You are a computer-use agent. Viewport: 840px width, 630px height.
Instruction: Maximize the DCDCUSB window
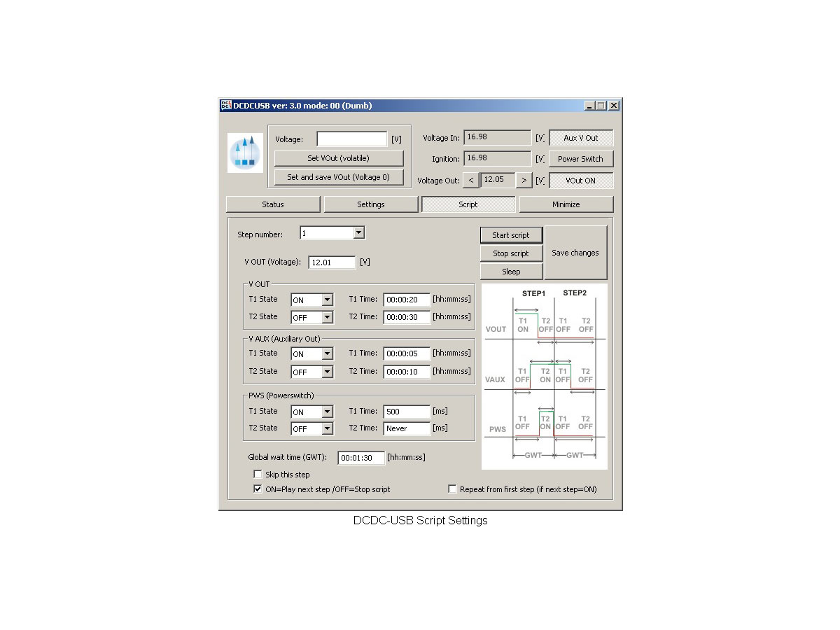[601, 106]
